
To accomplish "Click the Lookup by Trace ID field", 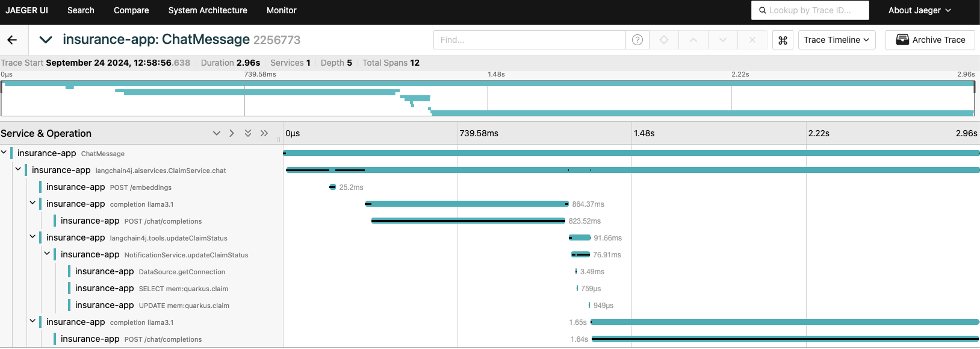I will [810, 10].
